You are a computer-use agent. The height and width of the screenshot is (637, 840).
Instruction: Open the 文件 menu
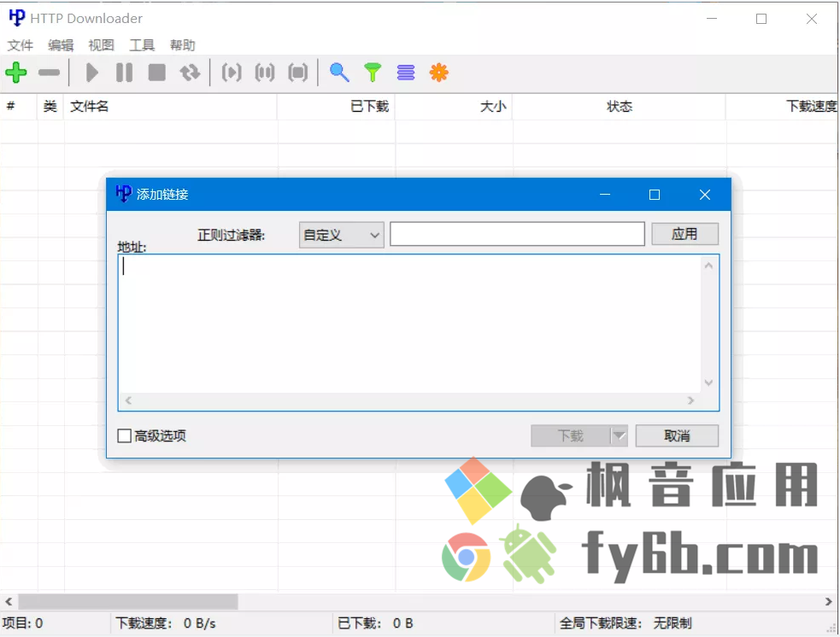click(21, 45)
